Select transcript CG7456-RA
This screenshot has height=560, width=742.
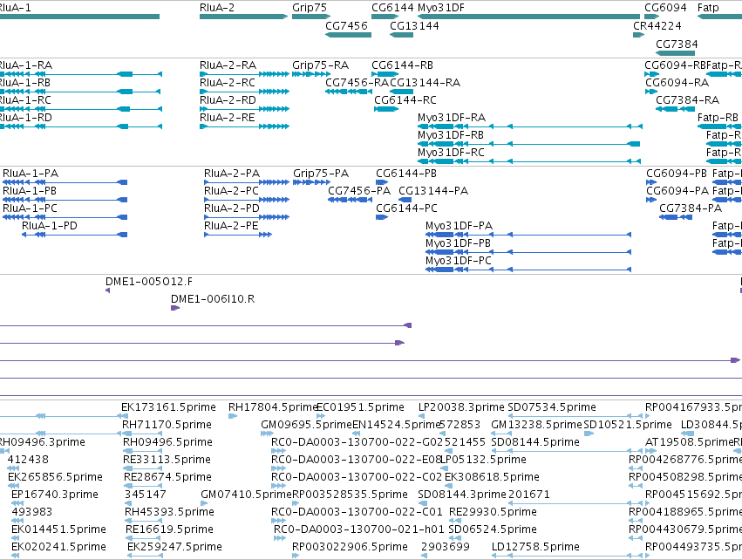point(357,83)
